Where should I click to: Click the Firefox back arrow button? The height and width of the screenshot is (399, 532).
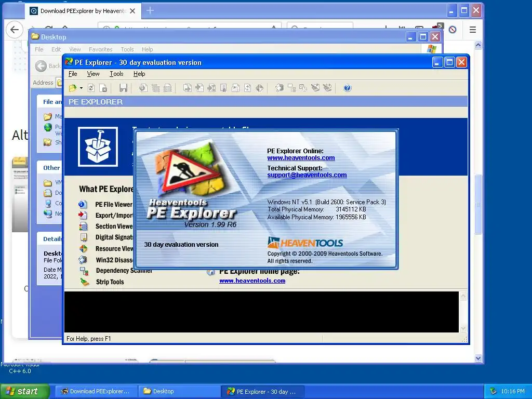[15, 30]
